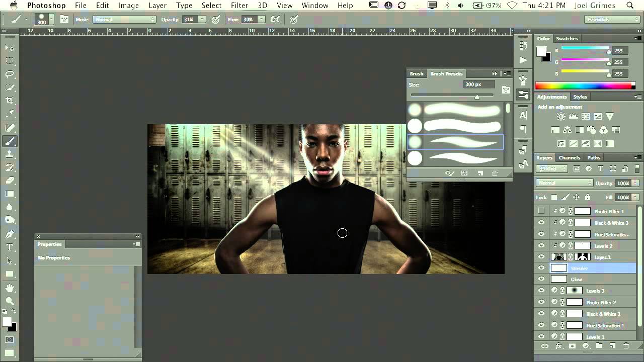Hide the Streaks layer
The image size is (644, 362).
[x=541, y=268]
